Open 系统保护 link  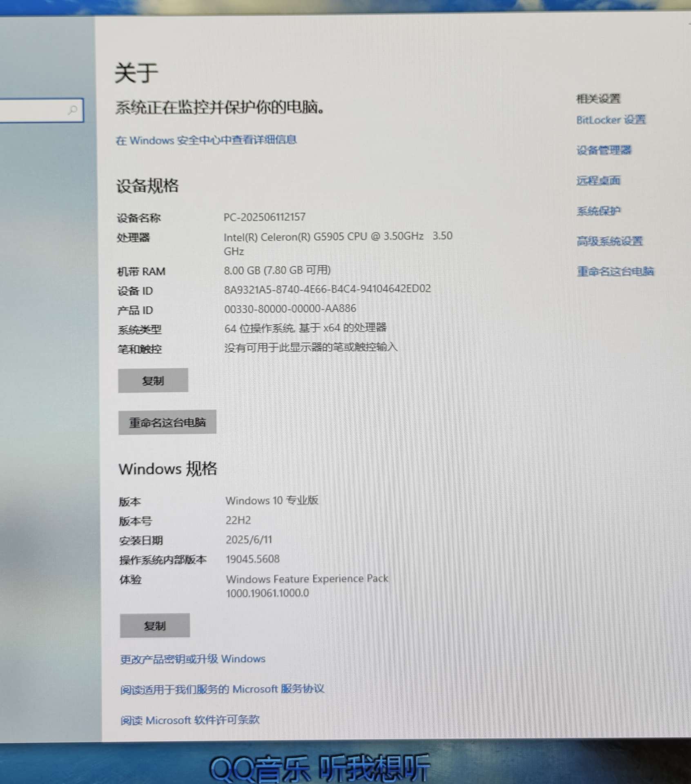coord(598,211)
